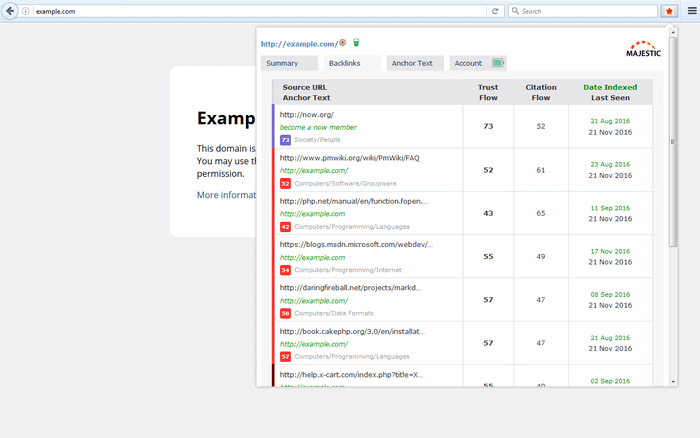Click Trust Flow value 55 for msdn row

coord(488,257)
